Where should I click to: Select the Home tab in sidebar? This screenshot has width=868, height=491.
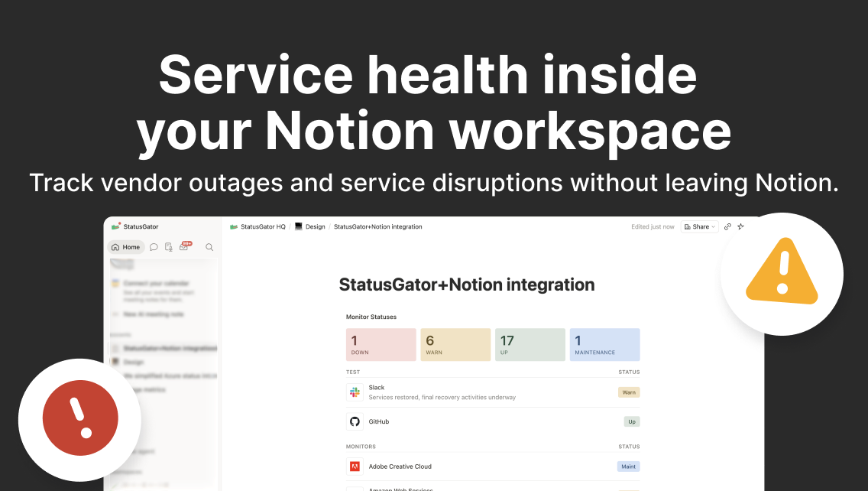click(x=125, y=247)
